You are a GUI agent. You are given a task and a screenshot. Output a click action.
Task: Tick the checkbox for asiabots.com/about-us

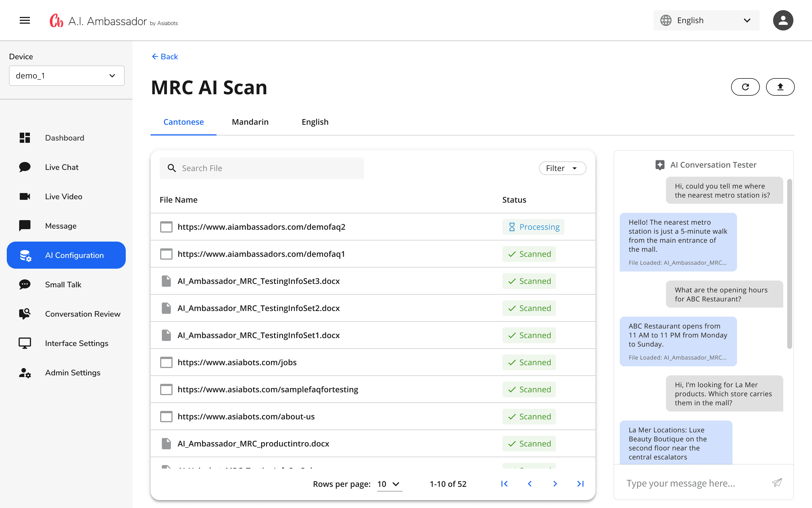pyautogui.click(x=166, y=417)
